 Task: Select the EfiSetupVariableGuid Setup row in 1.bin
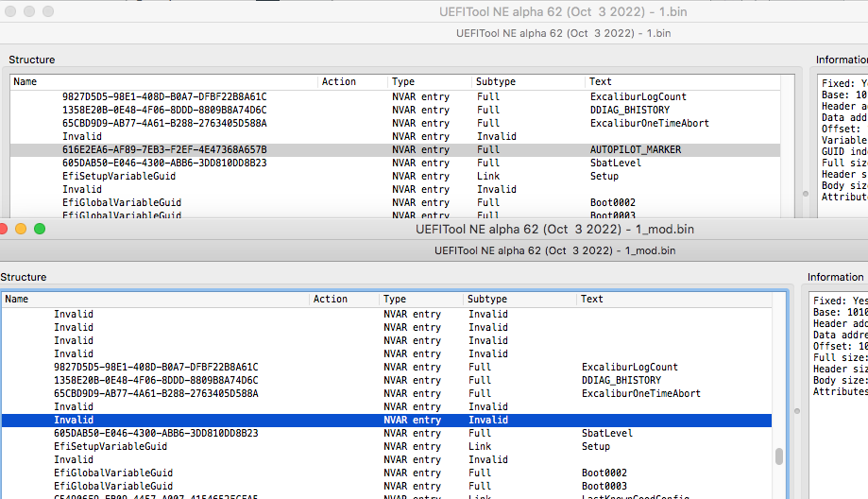(395, 176)
